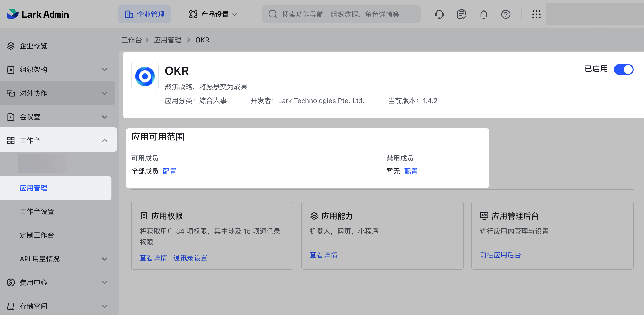The width and height of the screenshot is (644, 315).
Task: Expand the 费用中心 section chevron
Action: [105, 282]
